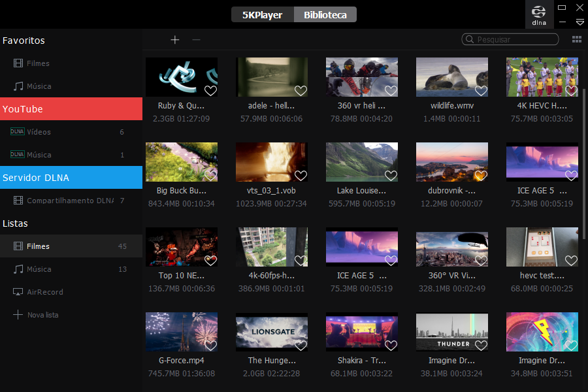This screenshot has height=392, width=588.
Task: Click the minus icon to remove media
Action: (x=196, y=40)
